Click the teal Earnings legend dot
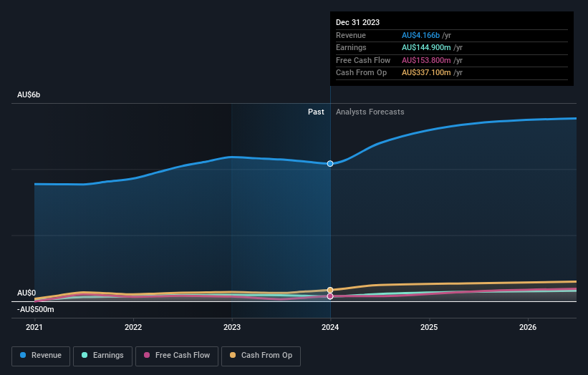The width and height of the screenshot is (588, 375). [85, 355]
